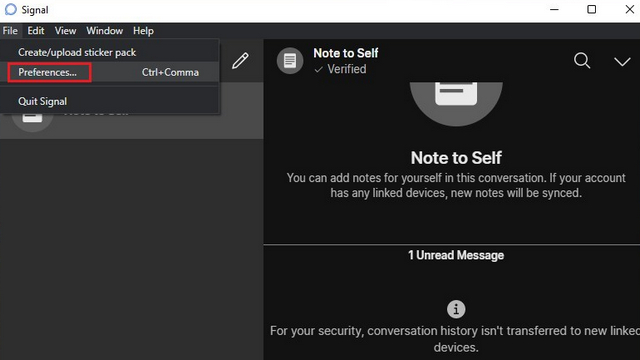Expand the conversation options chevron

point(622,61)
